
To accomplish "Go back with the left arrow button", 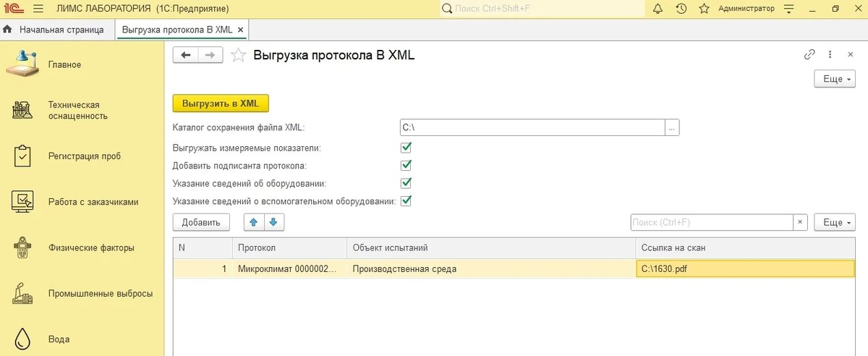I will (185, 55).
